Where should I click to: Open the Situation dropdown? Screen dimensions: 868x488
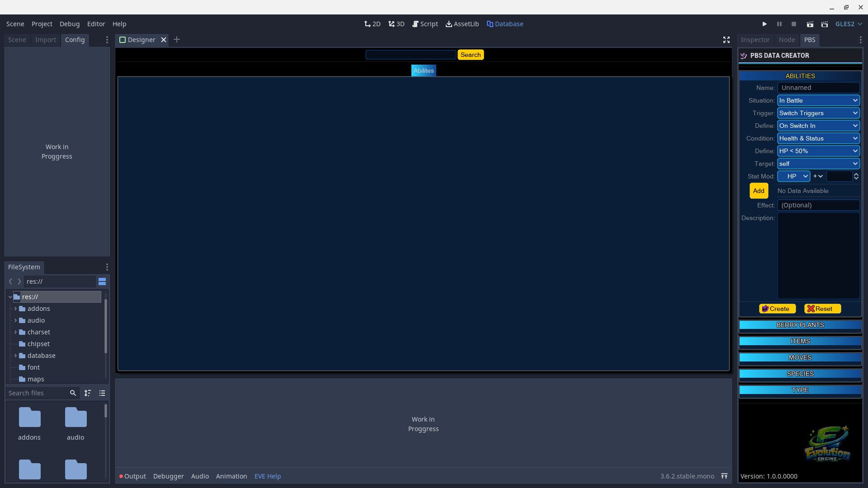pos(818,100)
